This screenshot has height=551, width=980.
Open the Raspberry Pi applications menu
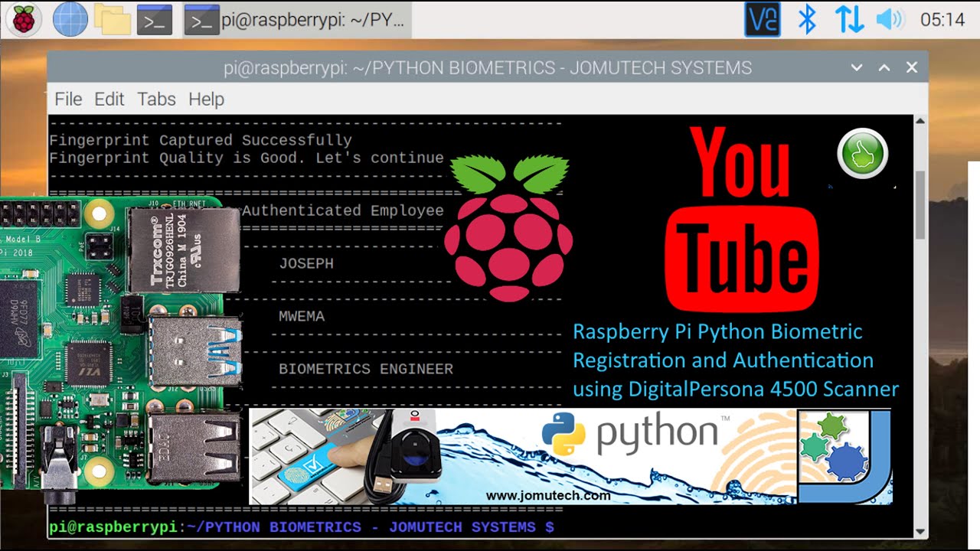click(x=23, y=19)
